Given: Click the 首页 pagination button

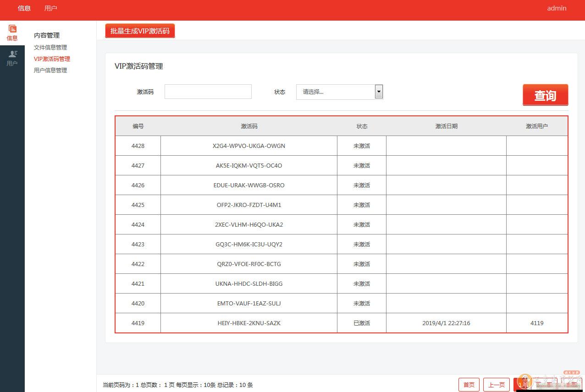Looking at the screenshot, I should click(469, 385).
